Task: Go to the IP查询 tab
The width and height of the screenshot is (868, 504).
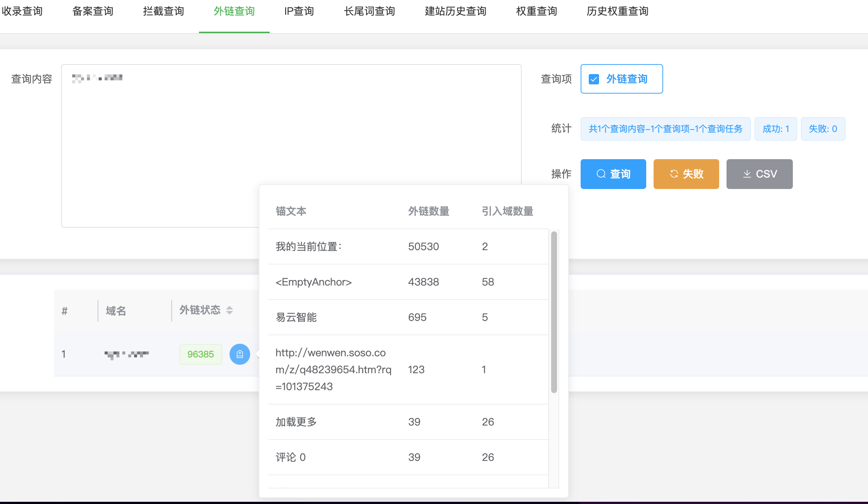Action: pyautogui.click(x=299, y=11)
